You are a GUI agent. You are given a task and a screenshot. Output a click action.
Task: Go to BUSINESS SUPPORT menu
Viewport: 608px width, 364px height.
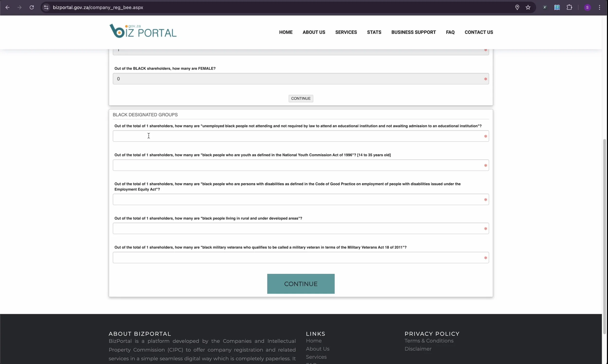pyautogui.click(x=413, y=32)
